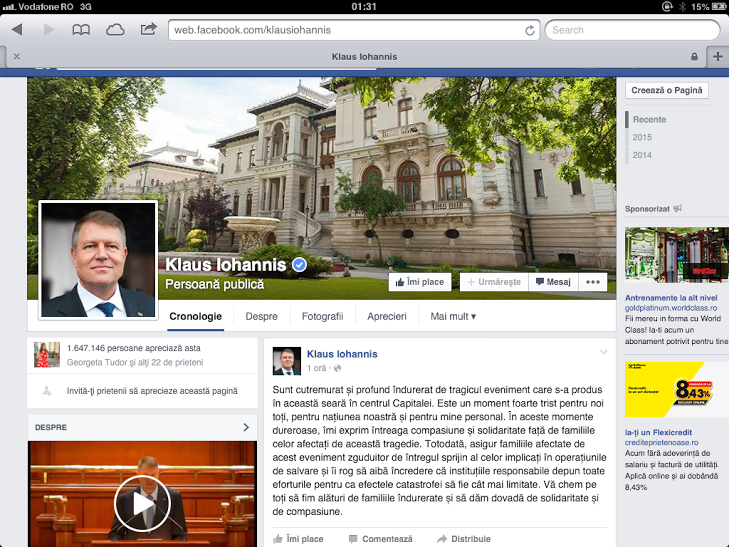The height and width of the screenshot is (547, 729).
Task: Open post options chevron on Klaus Iohannis post
Action: (x=603, y=352)
